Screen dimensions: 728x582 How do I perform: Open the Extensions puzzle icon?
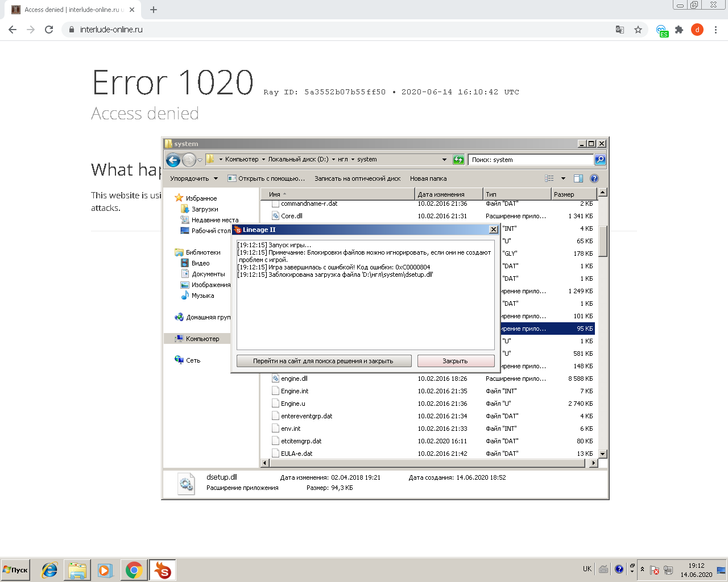[x=679, y=30]
